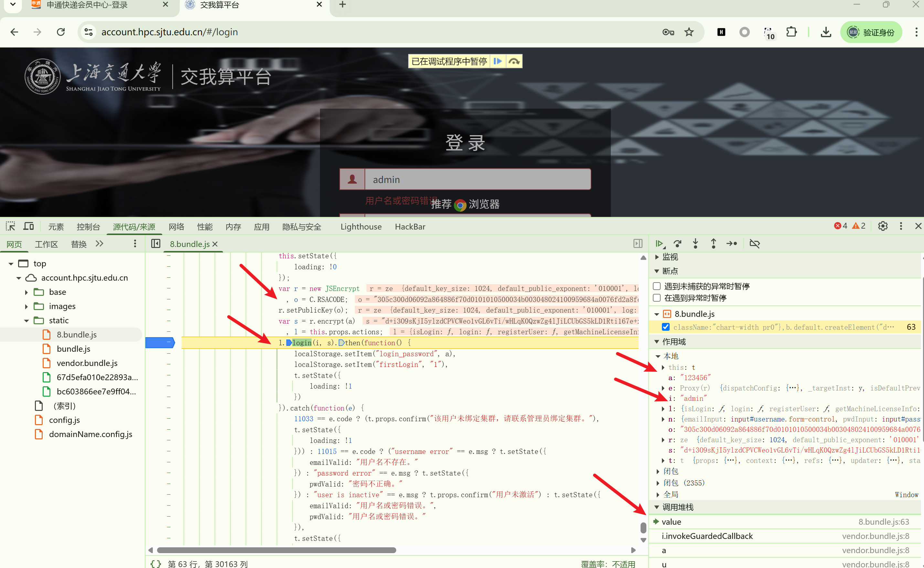Image resolution: width=924 pixels, height=568 pixels.
Task: Select the i.invokeGuardedCallback call stack frame
Action: (x=707, y=536)
